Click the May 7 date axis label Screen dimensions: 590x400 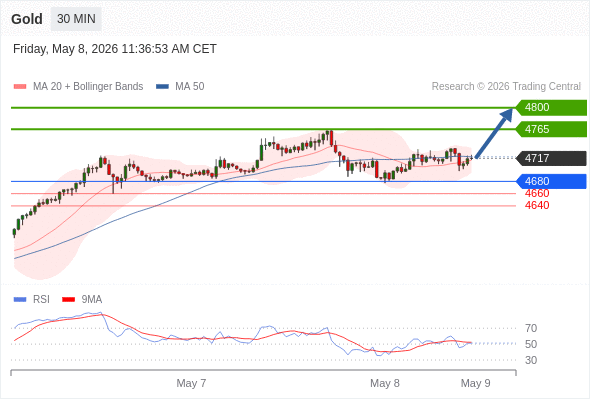pos(191,383)
